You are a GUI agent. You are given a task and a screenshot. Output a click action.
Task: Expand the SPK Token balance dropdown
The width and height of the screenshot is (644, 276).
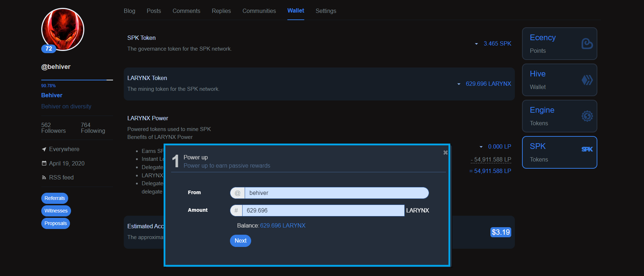tap(476, 44)
